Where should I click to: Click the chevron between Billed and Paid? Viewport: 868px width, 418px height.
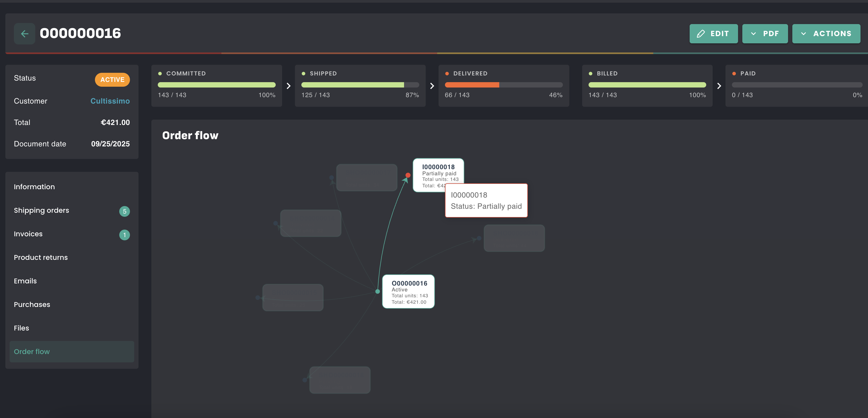click(719, 86)
